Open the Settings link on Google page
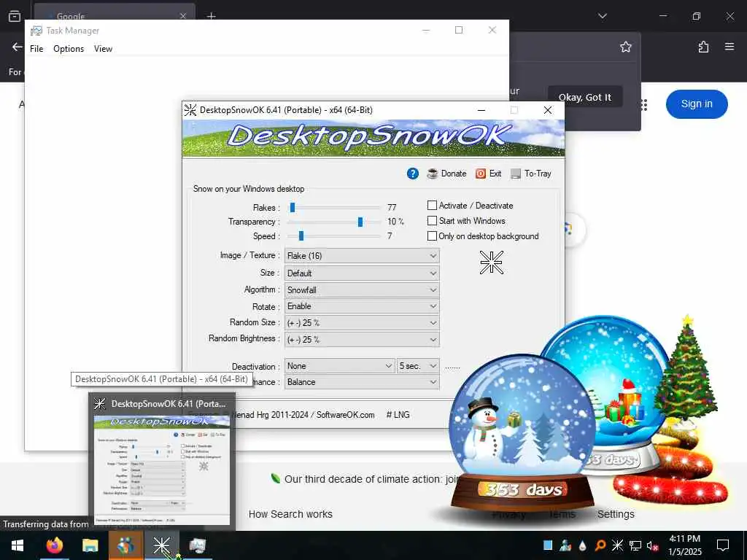 tap(616, 514)
